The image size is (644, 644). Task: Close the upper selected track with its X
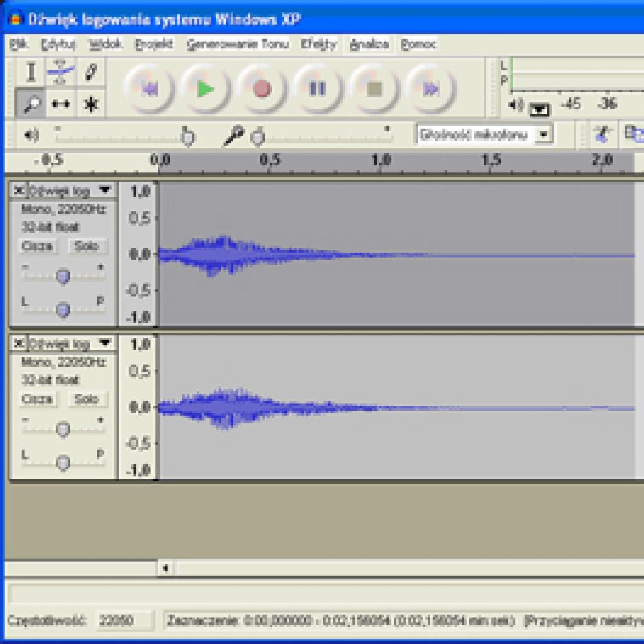pos(19,190)
